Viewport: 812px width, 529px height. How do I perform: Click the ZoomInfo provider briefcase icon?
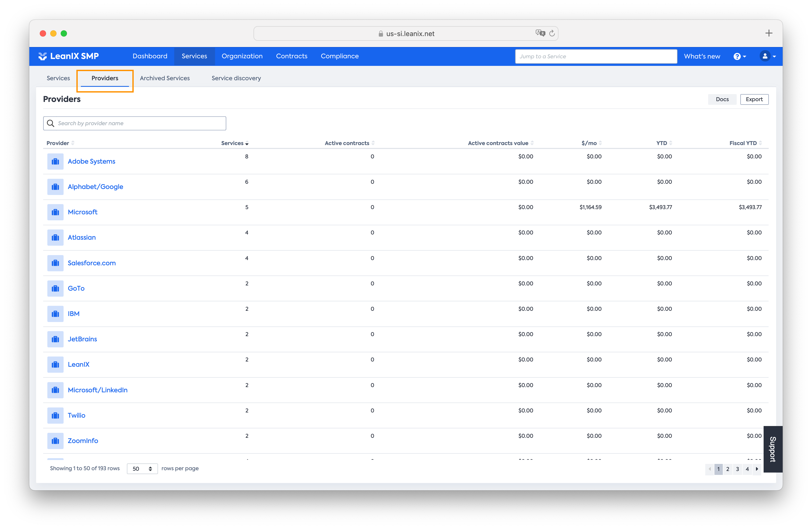[55, 441]
